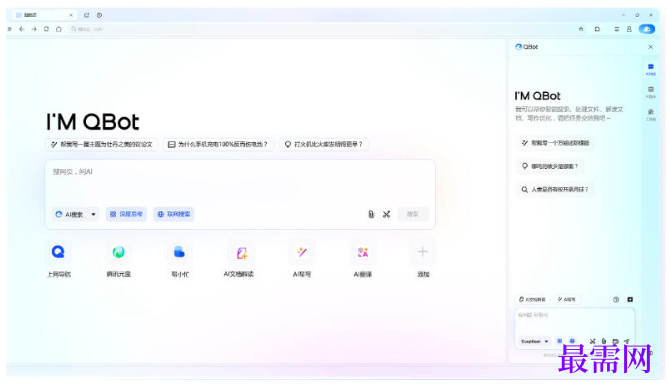Start new chat with black plus icon

[630, 299]
